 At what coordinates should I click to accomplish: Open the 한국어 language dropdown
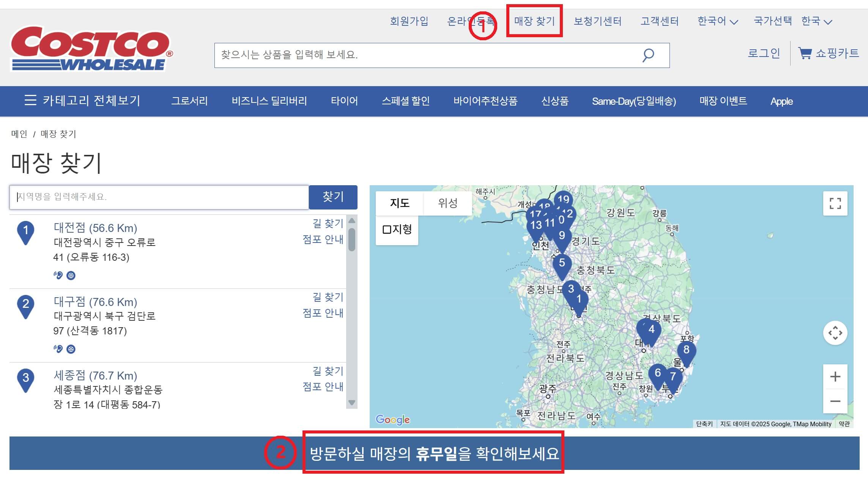tap(718, 21)
